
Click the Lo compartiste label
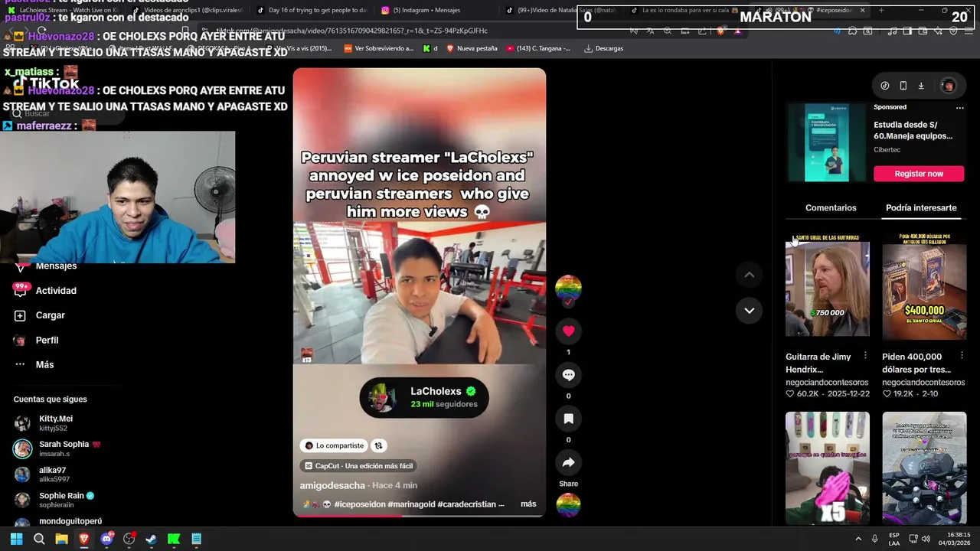pos(334,445)
